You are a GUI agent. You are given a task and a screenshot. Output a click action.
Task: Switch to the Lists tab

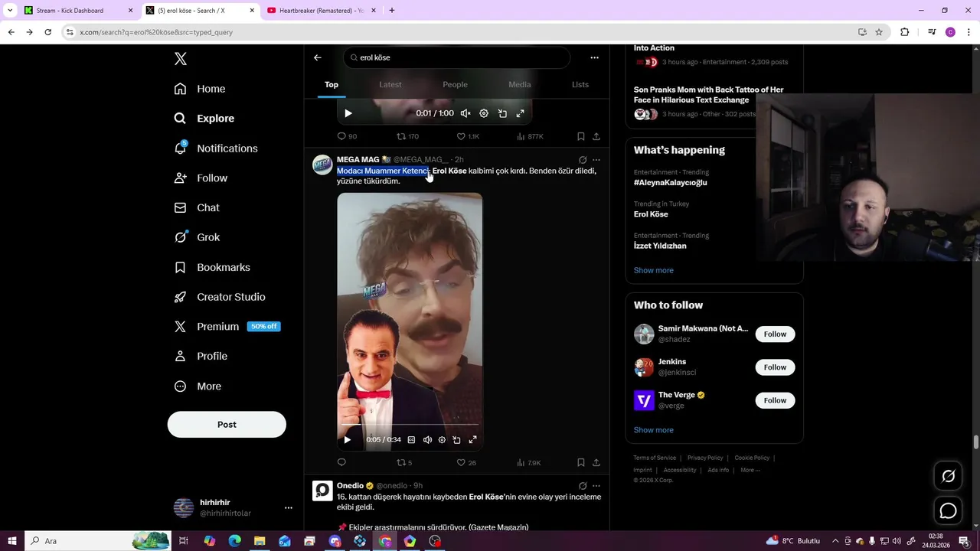tap(580, 84)
